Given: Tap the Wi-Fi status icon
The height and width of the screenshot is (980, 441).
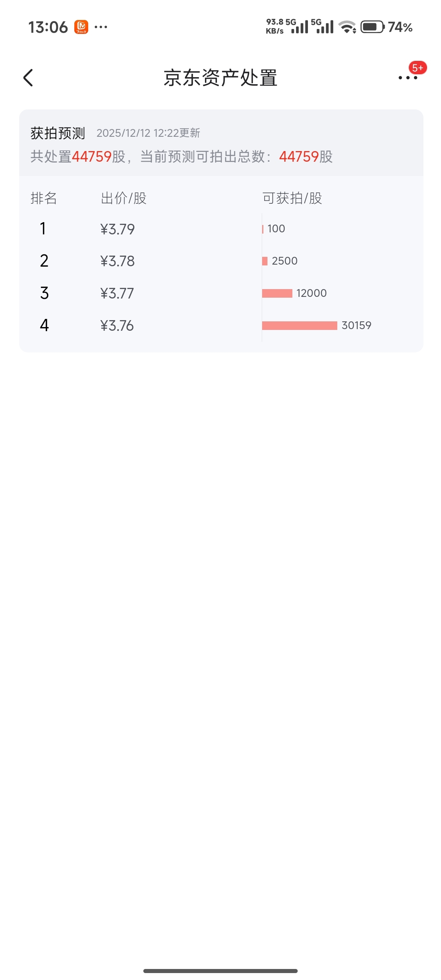Looking at the screenshot, I should tap(347, 27).
